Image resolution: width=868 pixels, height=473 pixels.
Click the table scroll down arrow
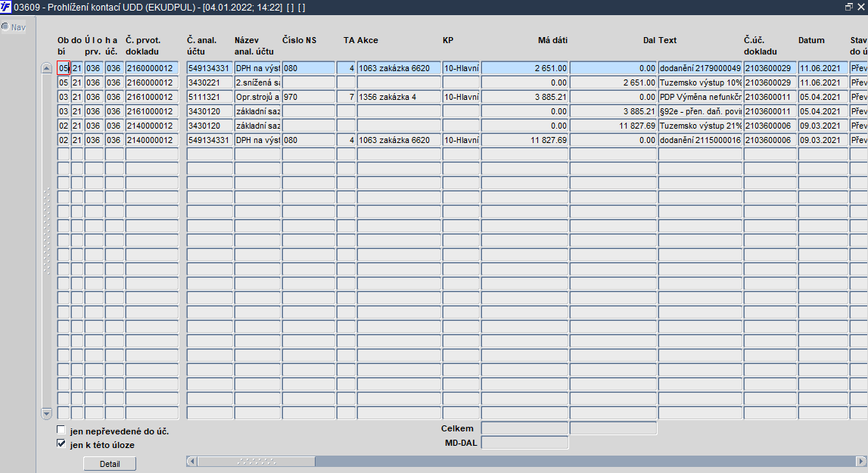point(46,414)
